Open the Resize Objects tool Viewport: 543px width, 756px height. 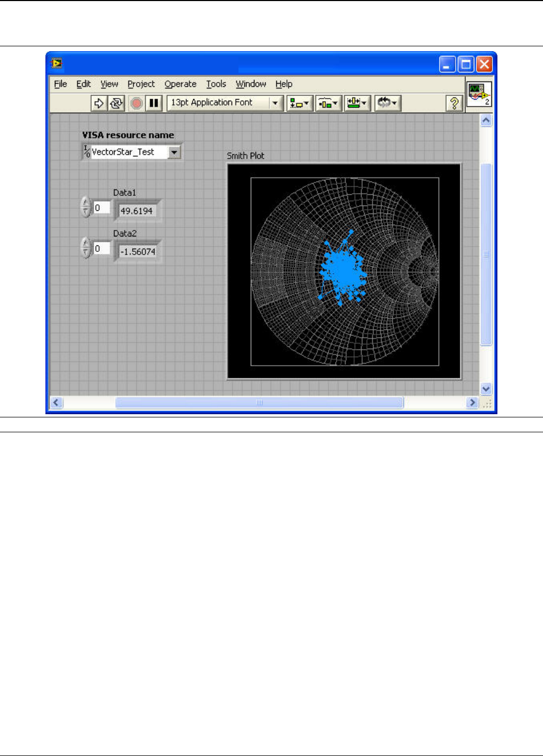coord(357,103)
